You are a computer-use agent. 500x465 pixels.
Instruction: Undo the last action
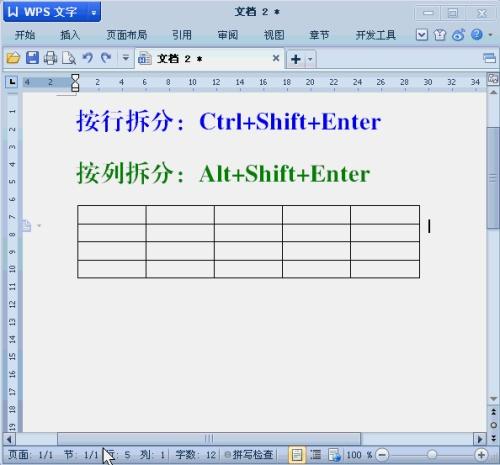point(88,58)
